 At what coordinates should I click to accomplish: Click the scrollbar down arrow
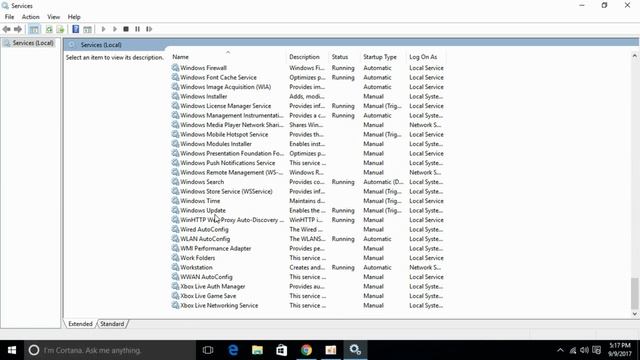(634, 313)
